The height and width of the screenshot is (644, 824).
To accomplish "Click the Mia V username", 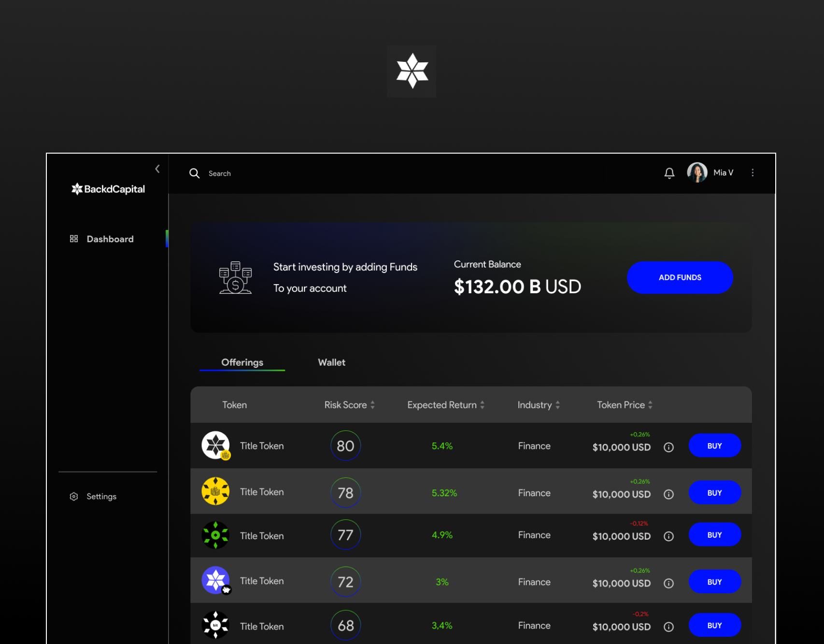I will 724,172.
